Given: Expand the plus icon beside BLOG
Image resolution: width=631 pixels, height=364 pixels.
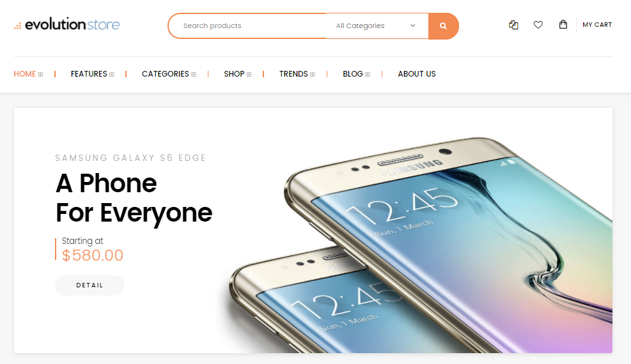Looking at the screenshot, I should (368, 74).
